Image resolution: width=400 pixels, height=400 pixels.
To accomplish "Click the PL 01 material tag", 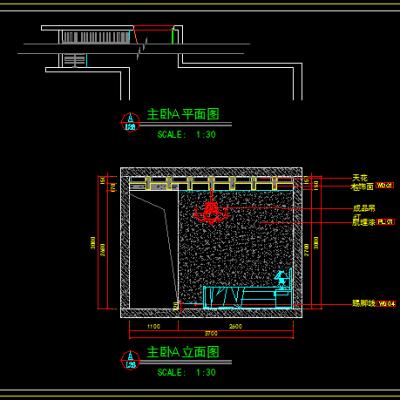I will 386,222.
